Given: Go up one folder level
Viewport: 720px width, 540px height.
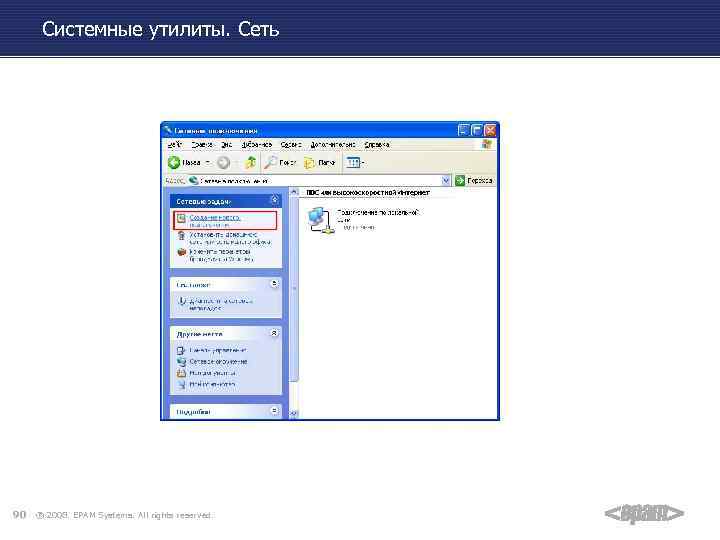Looking at the screenshot, I should [251, 162].
